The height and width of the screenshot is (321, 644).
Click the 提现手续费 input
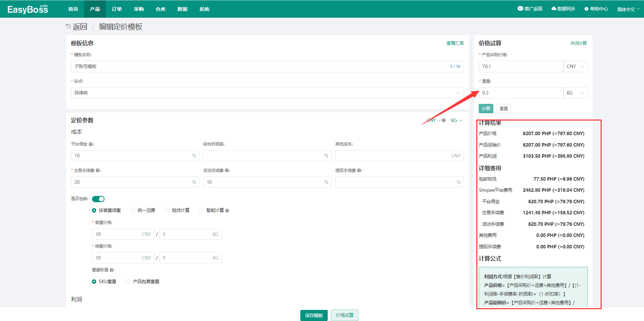[x=400, y=182]
